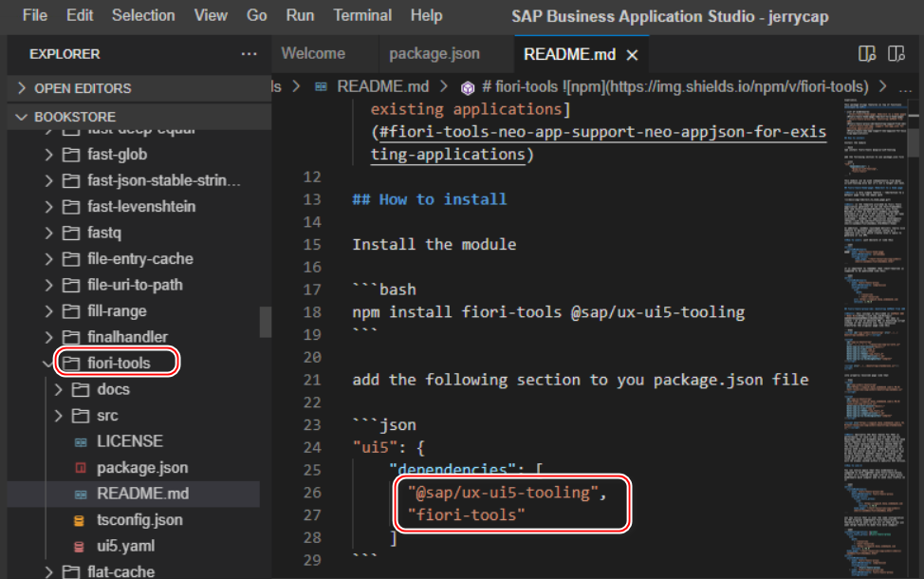Click the 'npm install fiori-tools' code line

pos(548,312)
